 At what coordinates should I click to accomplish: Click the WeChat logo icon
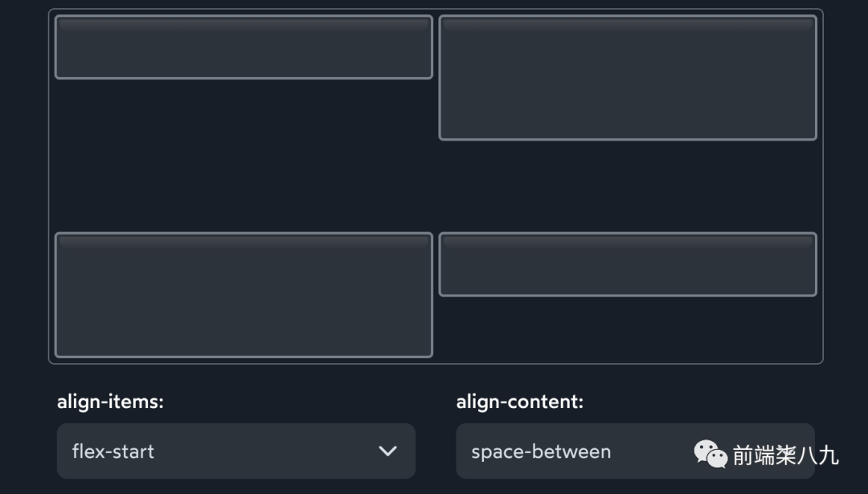tap(710, 454)
